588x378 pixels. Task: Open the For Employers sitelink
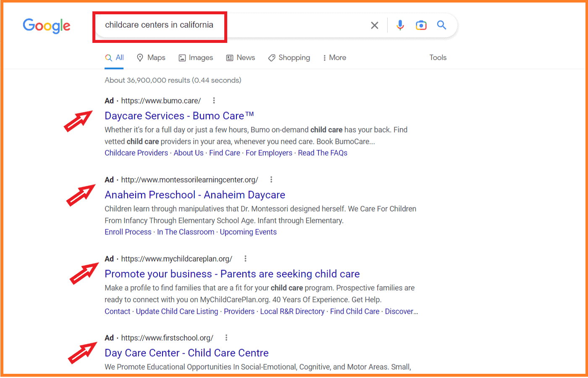(269, 153)
